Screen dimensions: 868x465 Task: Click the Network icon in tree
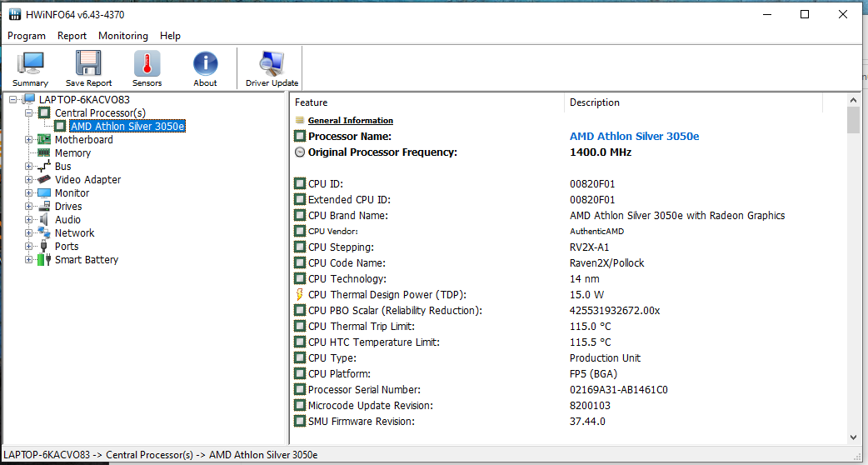click(x=43, y=232)
